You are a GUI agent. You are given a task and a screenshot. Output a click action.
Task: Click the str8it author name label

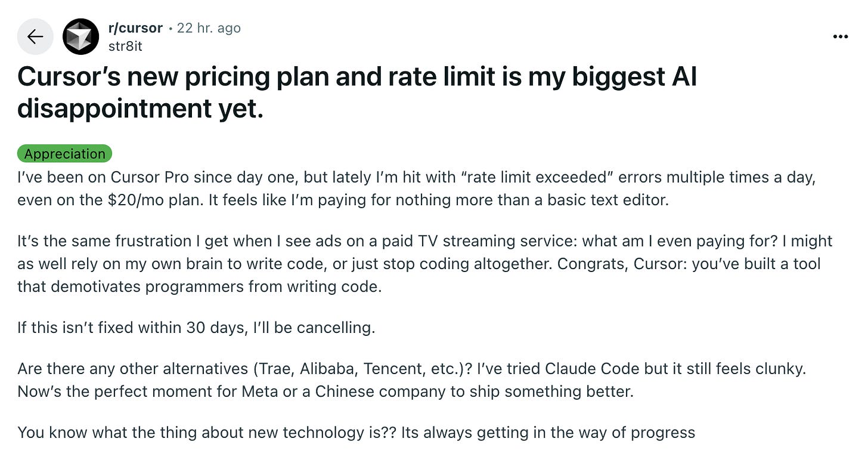(x=124, y=46)
